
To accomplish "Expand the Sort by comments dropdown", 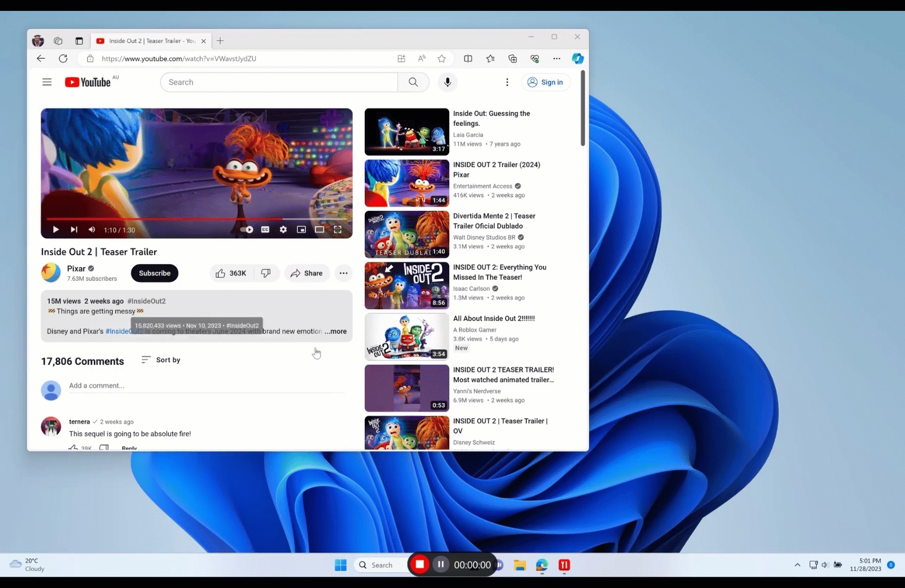I will 161,360.
